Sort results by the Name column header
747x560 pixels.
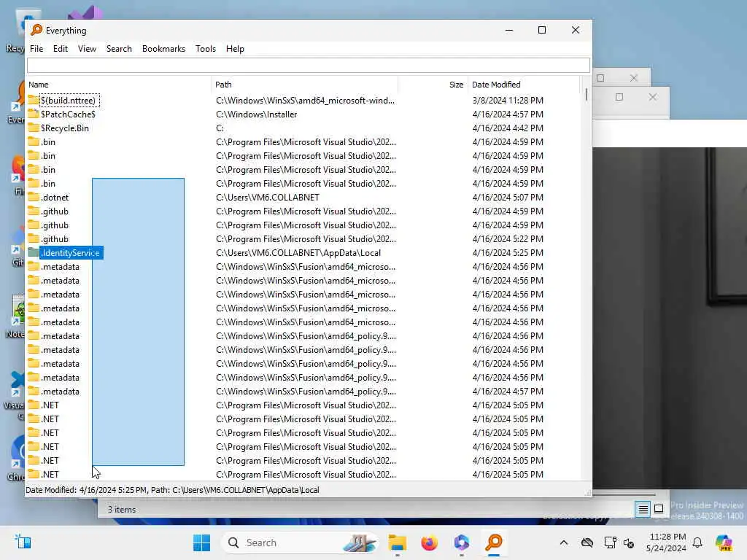coord(118,85)
